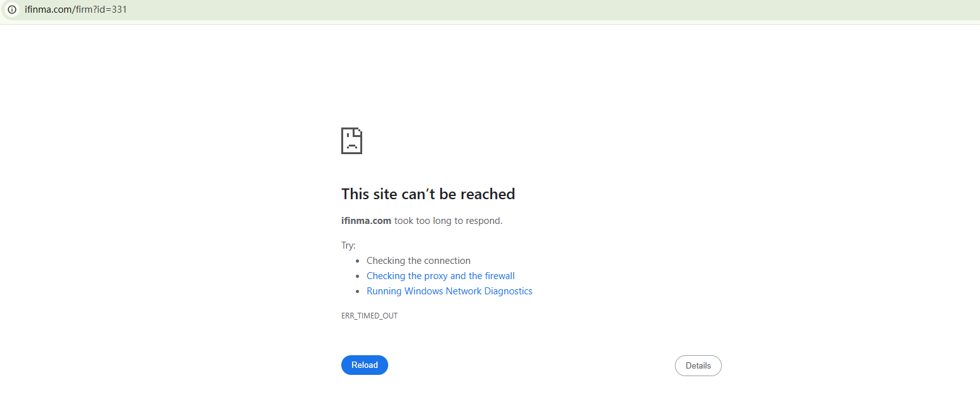Click the 'This site can't be reached' heading
This screenshot has height=399, width=980.
point(428,194)
